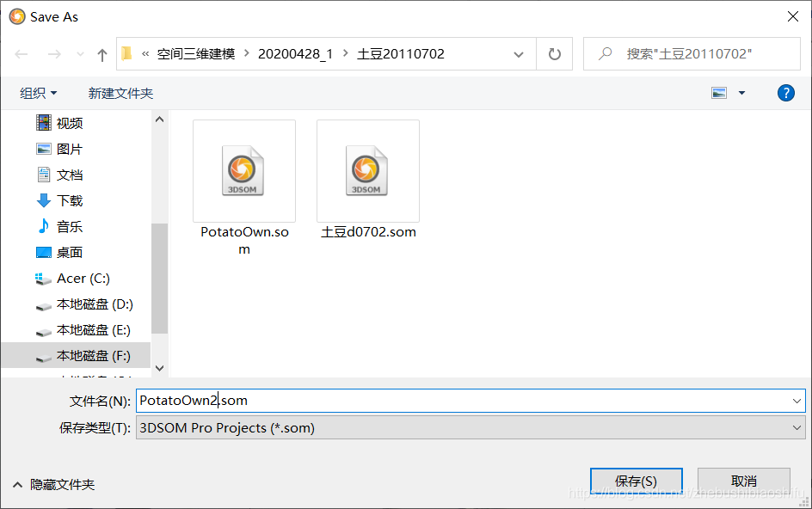Open the 下载 downloads folder
Viewport: 812px width, 509px height.
point(70,200)
